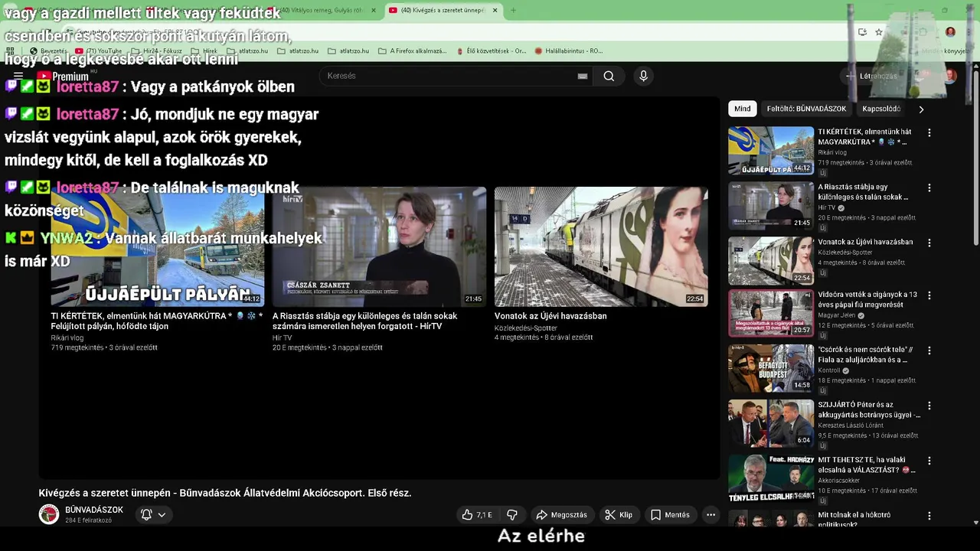This screenshot has width=980, height=551.
Task: Like the video with 7,1 E likes
Action: coord(477,515)
